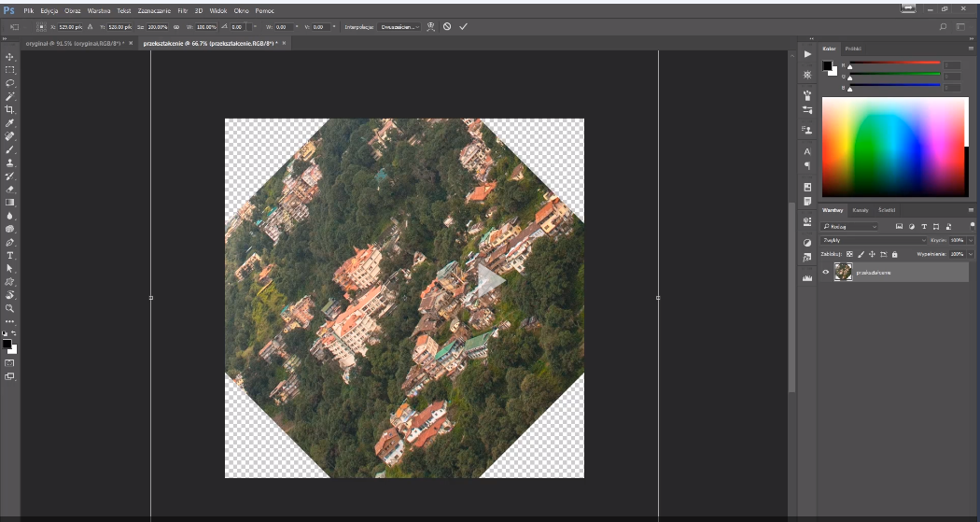Viewport: 980px width, 522px height.
Task: Open the Filtr menu
Action: 182,9
